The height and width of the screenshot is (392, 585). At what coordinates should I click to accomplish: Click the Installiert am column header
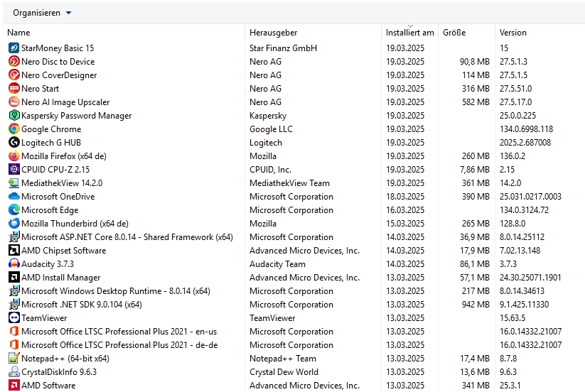coord(409,33)
